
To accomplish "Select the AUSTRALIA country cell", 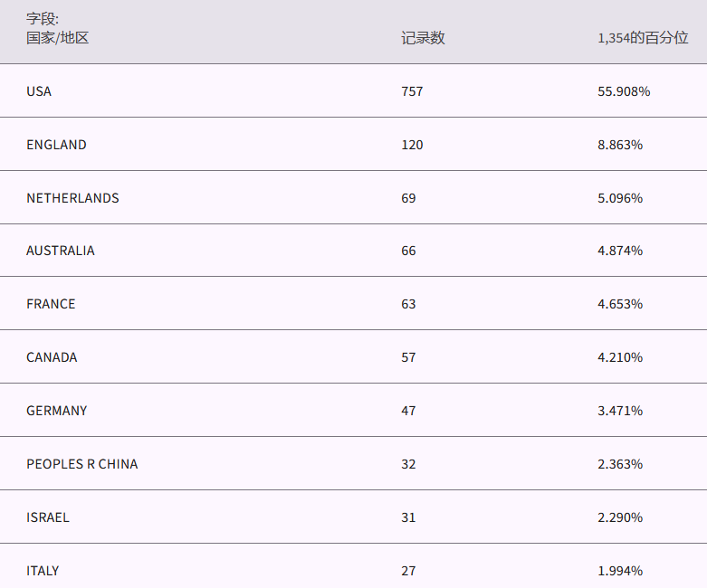I will click(61, 251).
